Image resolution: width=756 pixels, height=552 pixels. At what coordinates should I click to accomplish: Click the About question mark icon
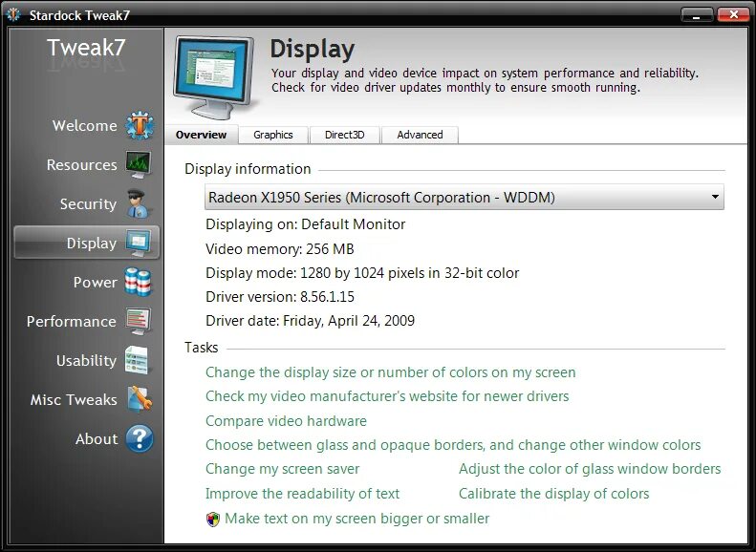coord(140,438)
